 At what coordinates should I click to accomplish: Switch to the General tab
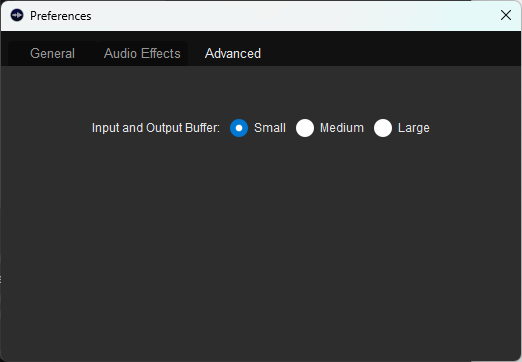click(x=52, y=53)
